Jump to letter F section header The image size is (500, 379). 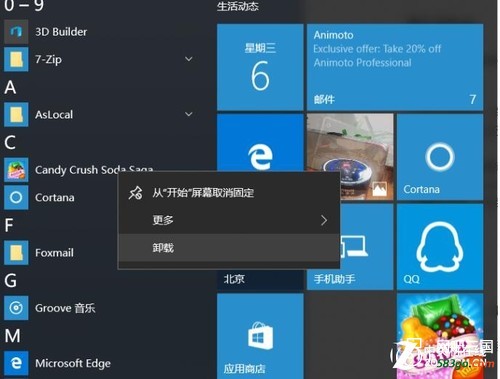tap(9, 225)
